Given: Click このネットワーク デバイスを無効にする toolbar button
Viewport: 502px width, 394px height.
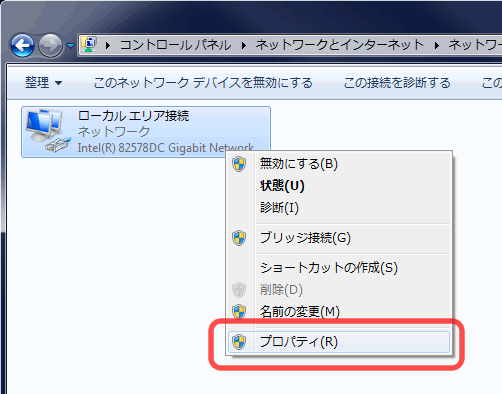Looking at the screenshot, I should tap(203, 83).
